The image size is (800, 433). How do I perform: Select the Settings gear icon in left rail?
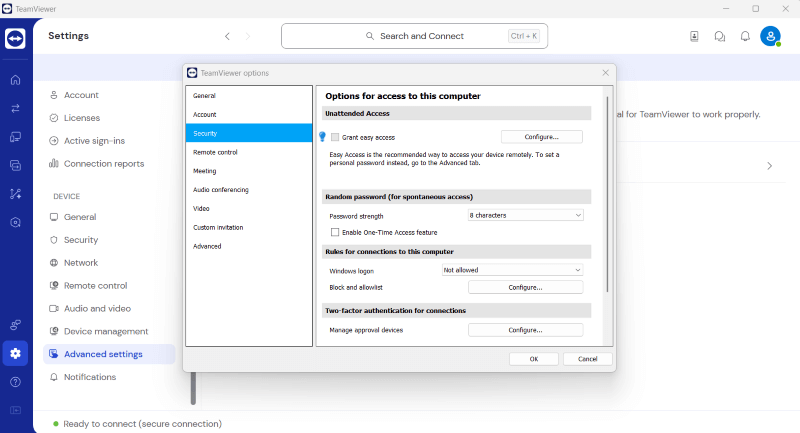tap(15, 353)
